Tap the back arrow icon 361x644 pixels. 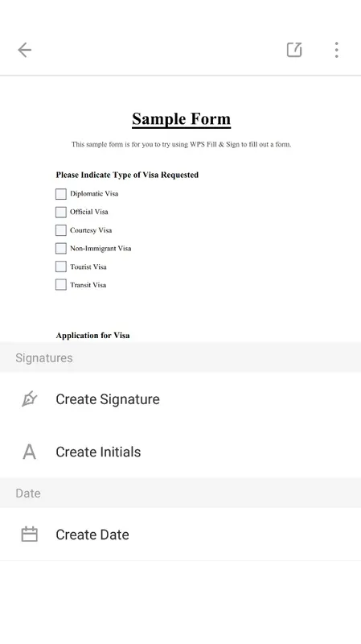click(25, 50)
